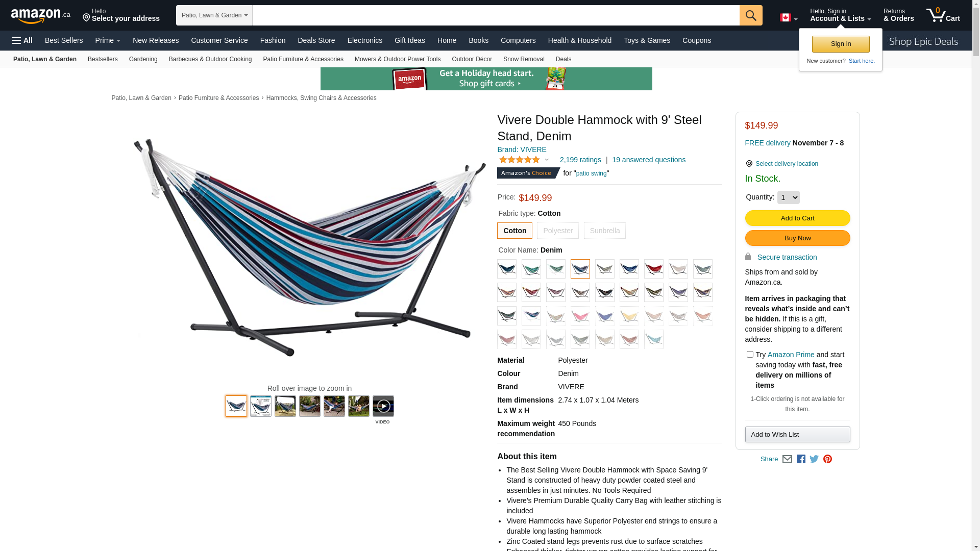Choose the red hammock color swatch

pyautogui.click(x=654, y=269)
